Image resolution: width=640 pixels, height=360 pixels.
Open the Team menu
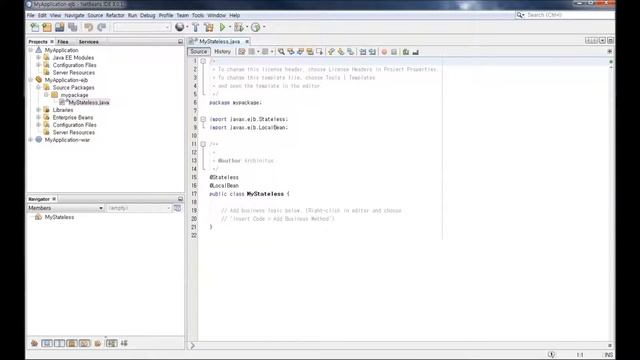[182, 15]
